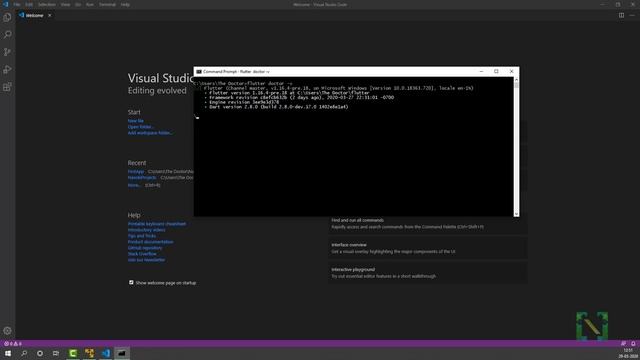Open the File menu
640x360 pixels.
pyautogui.click(x=17, y=4)
